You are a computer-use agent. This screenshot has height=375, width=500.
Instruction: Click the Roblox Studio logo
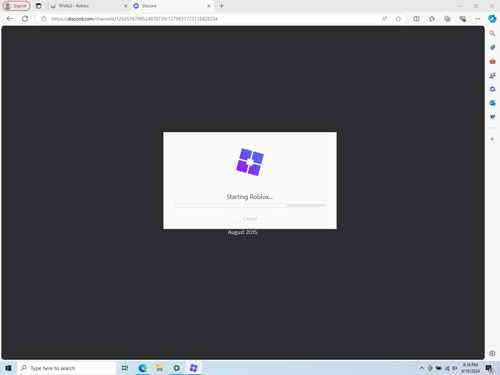(x=250, y=162)
